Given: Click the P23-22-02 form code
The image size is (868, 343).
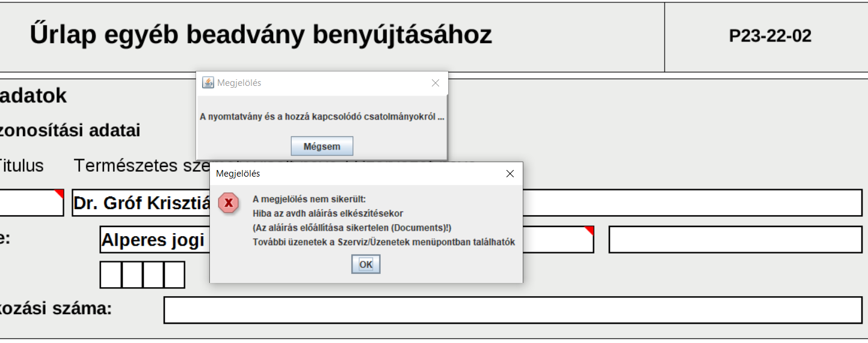Looking at the screenshot, I should pyautogui.click(x=770, y=36).
